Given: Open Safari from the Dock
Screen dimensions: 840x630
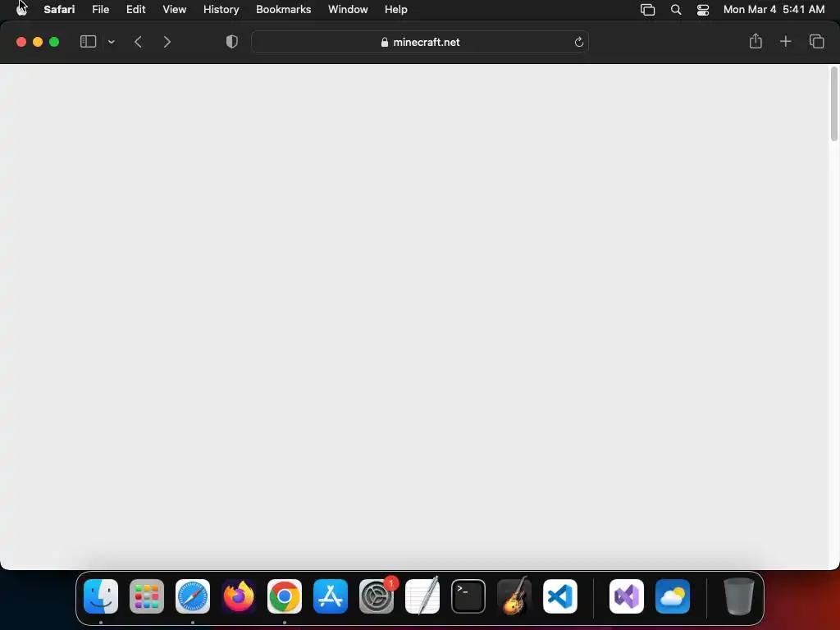Looking at the screenshot, I should click(193, 596).
